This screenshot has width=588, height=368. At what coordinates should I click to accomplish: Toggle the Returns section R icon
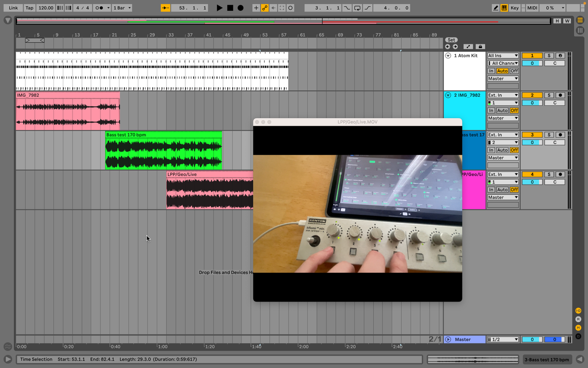(x=578, y=319)
